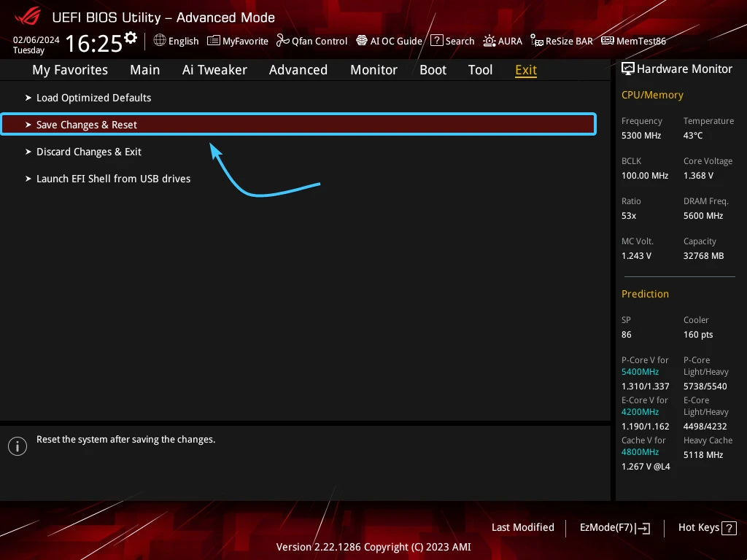Switch to EzMode using the F7 button
Image resolution: width=747 pixels, height=560 pixels.
pos(614,528)
